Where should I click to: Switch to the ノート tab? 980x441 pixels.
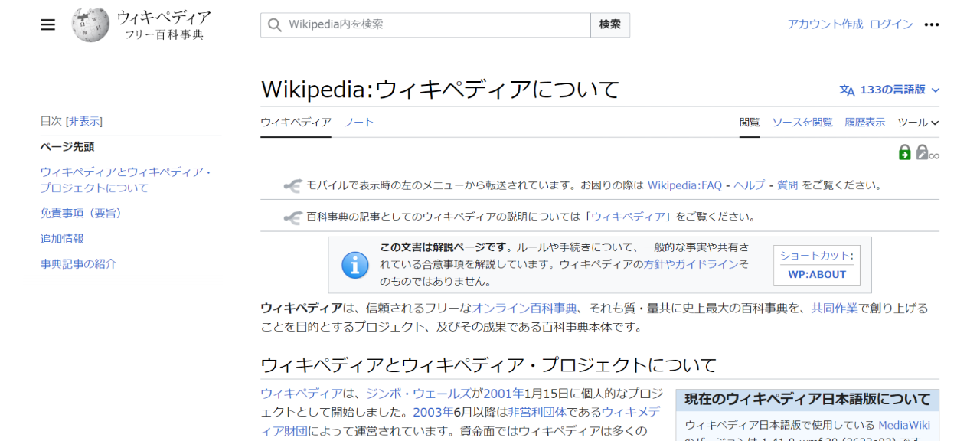[x=358, y=122]
